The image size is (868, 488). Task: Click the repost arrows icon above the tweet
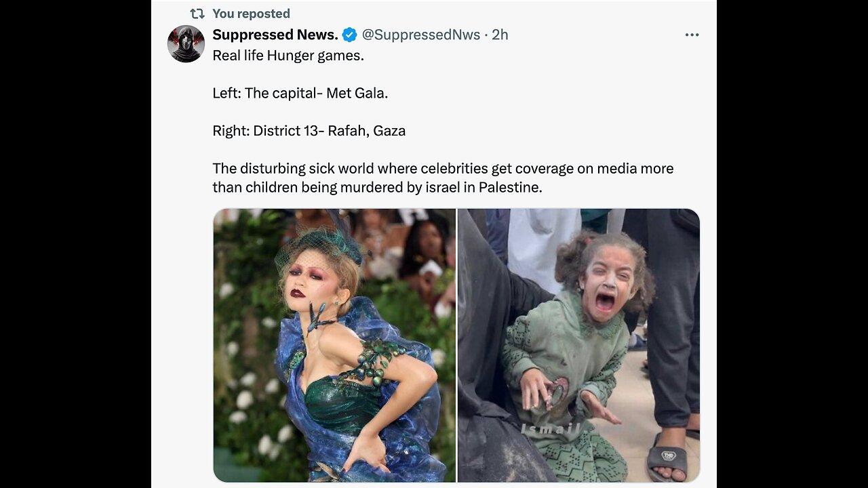(x=197, y=14)
